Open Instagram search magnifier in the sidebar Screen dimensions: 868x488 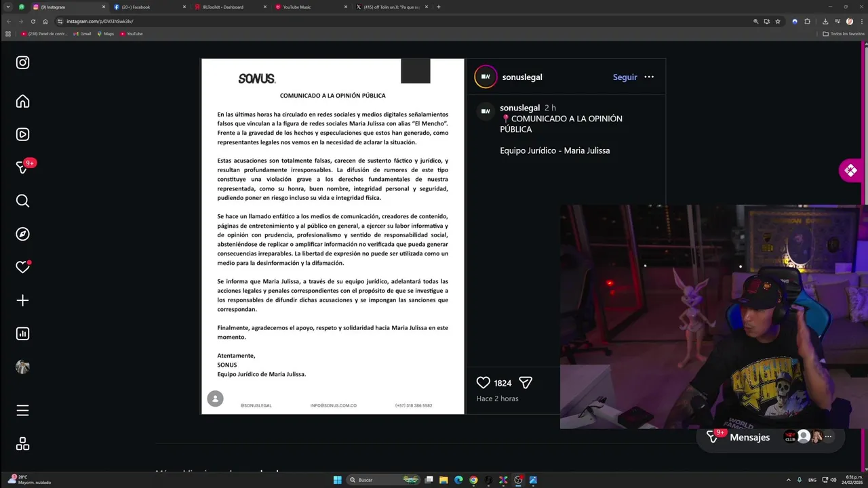(x=22, y=201)
